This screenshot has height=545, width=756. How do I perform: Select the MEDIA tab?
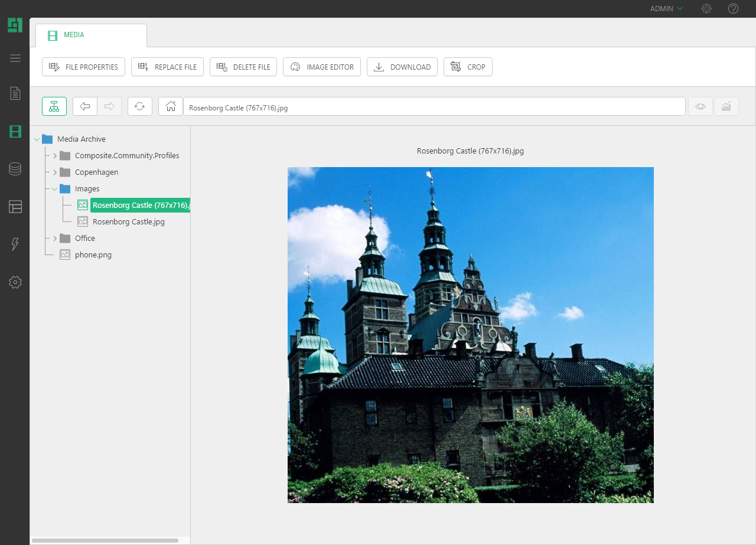click(74, 35)
